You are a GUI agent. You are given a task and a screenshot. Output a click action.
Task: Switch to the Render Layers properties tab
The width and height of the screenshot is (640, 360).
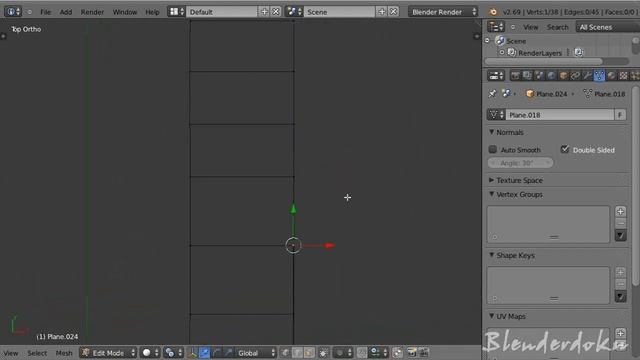pos(527,76)
